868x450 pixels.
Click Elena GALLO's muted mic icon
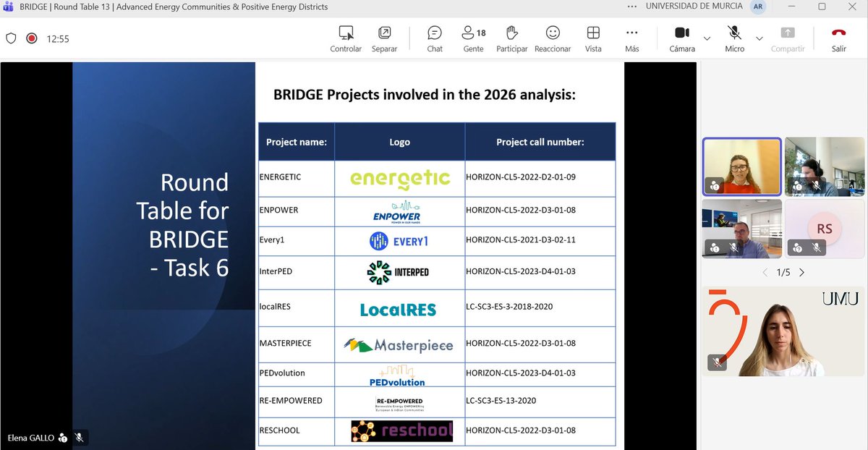coord(80,438)
